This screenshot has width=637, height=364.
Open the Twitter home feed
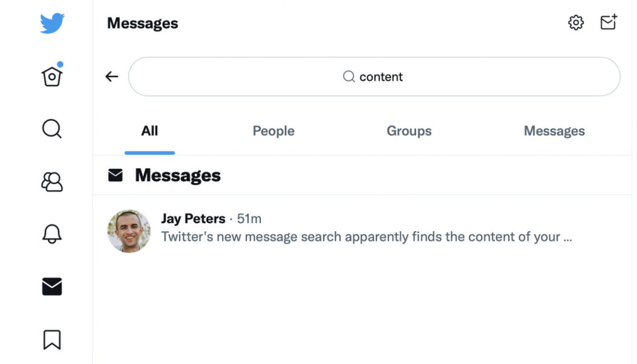(x=52, y=75)
